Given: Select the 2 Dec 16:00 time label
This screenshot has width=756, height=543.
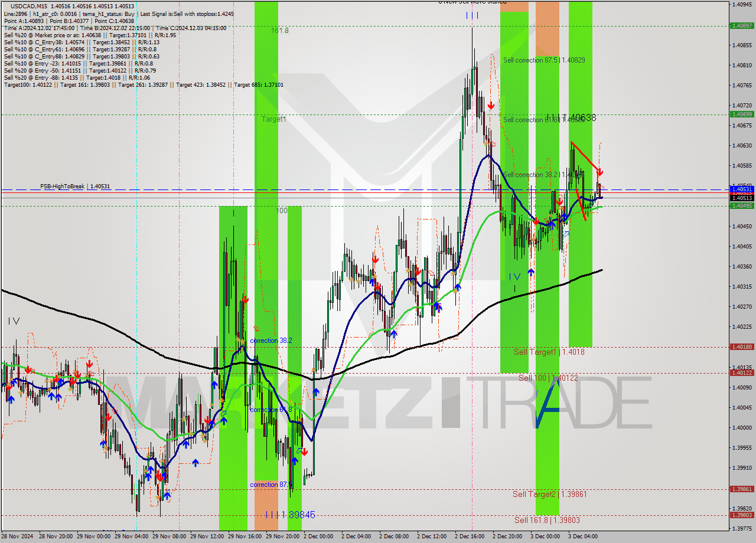Looking at the screenshot, I should (x=471, y=537).
